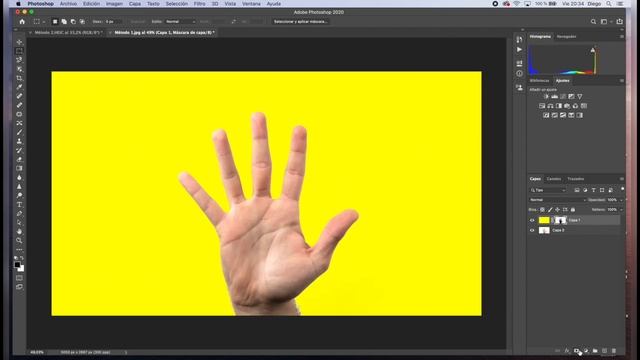The height and width of the screenshot is (360, 640).
Task: Add a Vibrance adjustment
Action: 580,97
